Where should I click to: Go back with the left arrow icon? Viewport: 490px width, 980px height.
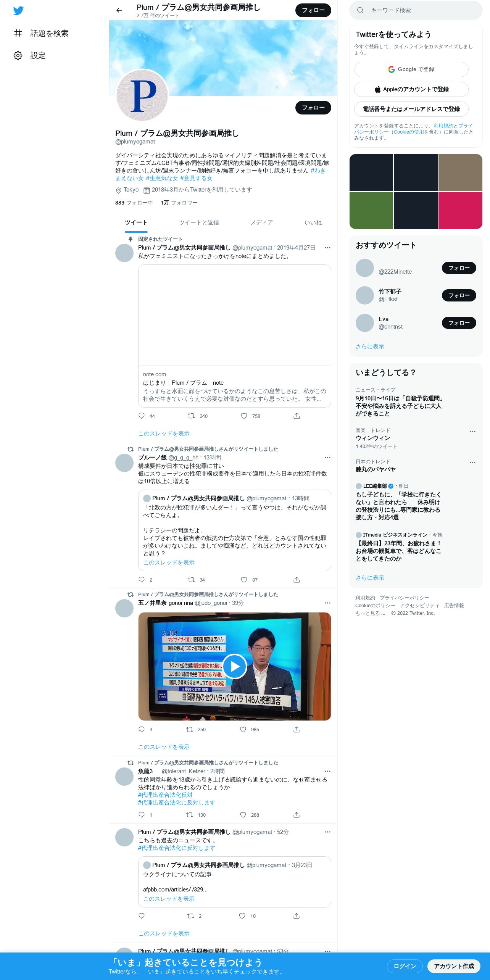(119, 10)
